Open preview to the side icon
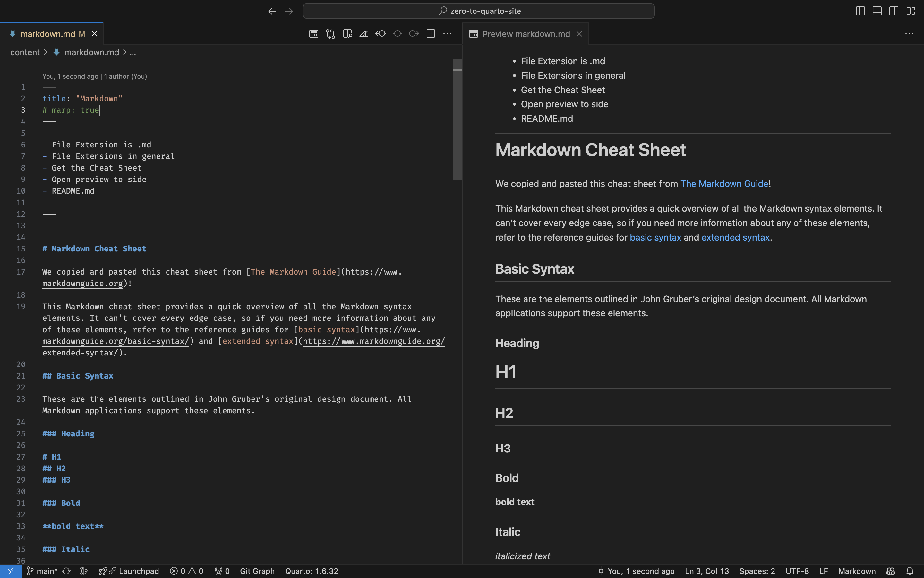 click(347, 34)
